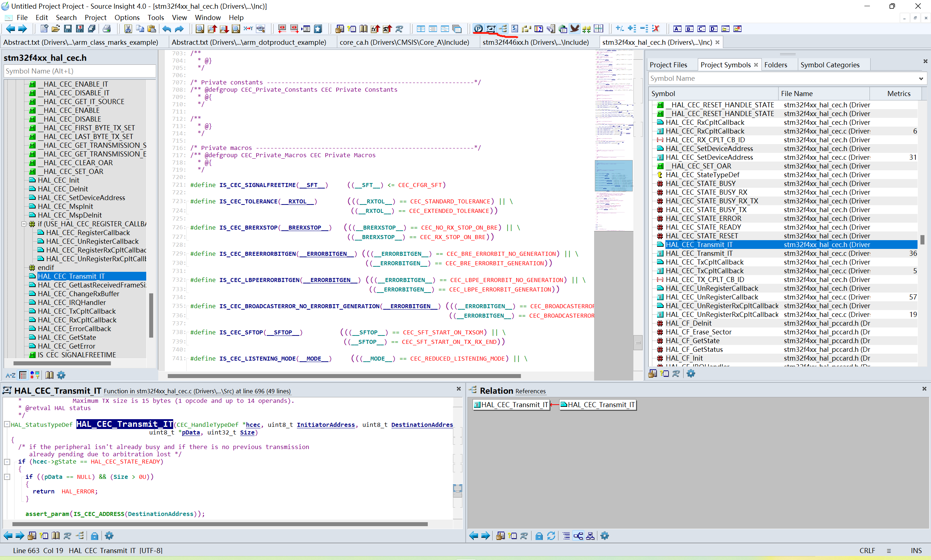Go back using the main toolbar's back arrow

click(x=11, y=29)
